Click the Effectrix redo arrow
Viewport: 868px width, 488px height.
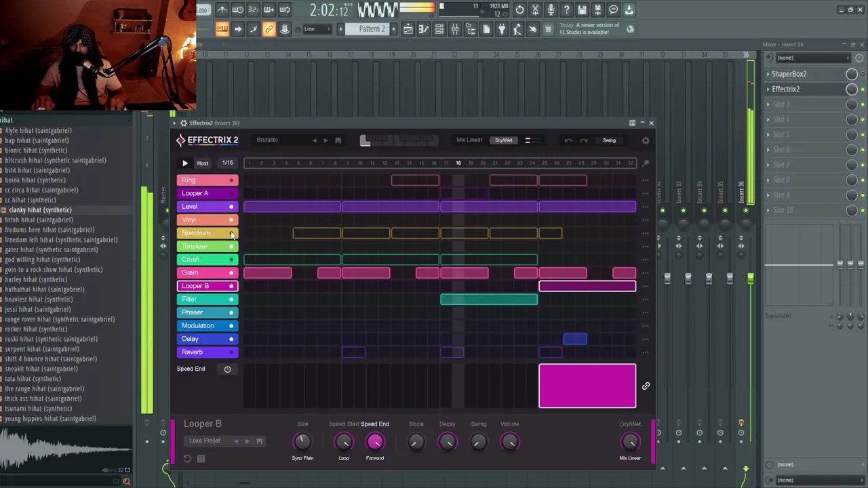pyautogui.click(x=584, y=140)
